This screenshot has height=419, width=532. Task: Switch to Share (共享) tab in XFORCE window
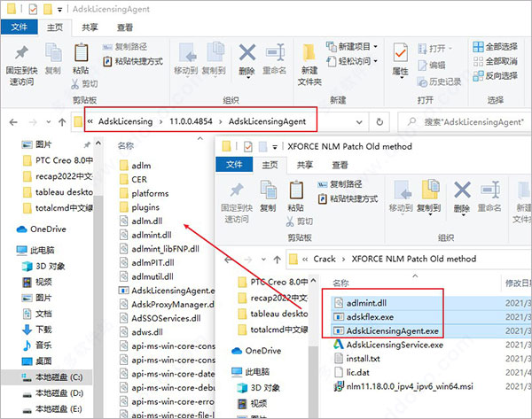point(305,165)
